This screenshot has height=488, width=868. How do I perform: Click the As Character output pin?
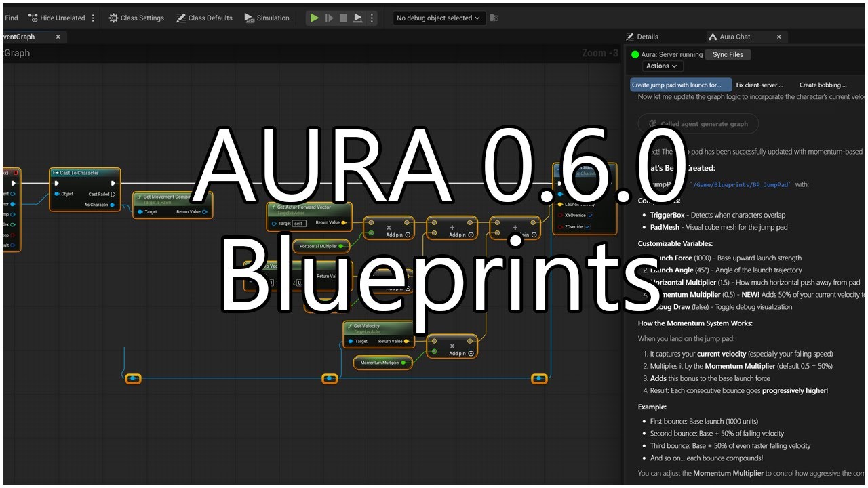pyautogui.click(x=113, y=205)
